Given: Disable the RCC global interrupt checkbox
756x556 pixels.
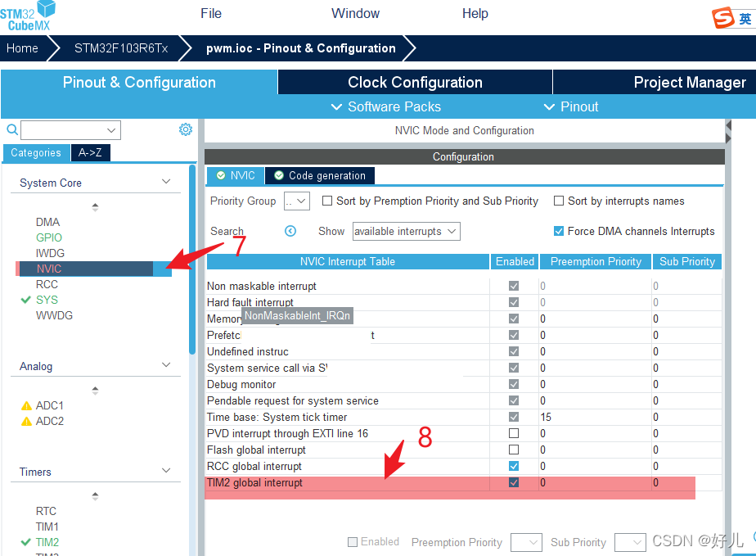Looking at the screenshot, I should pos(514,466).
